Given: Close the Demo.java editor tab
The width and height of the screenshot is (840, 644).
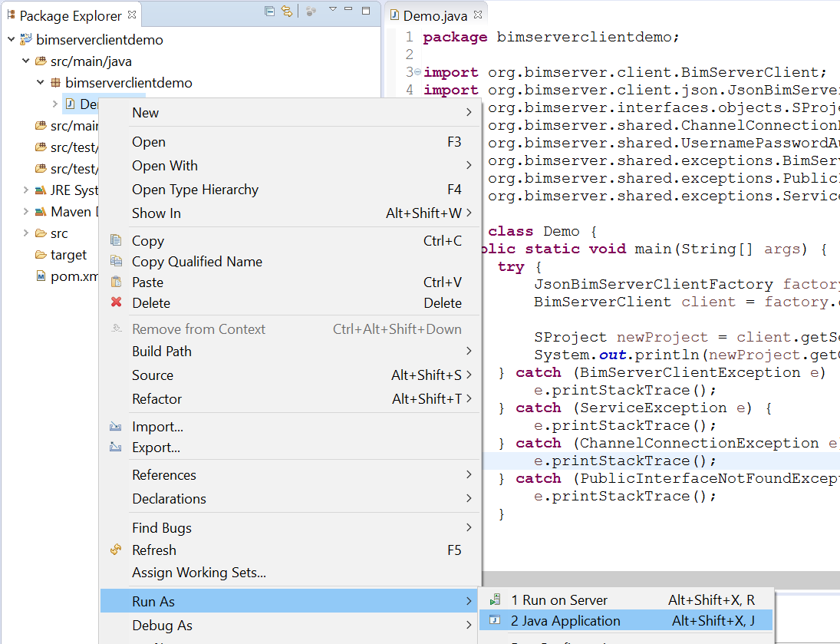Looking at the screenshot, I should [477, 15].
